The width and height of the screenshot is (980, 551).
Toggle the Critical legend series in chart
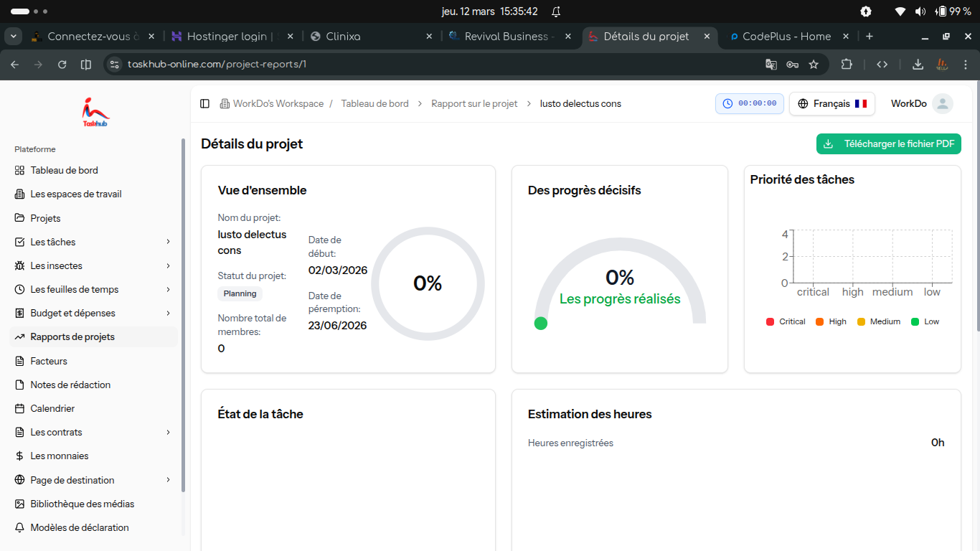tap(786, 321)
